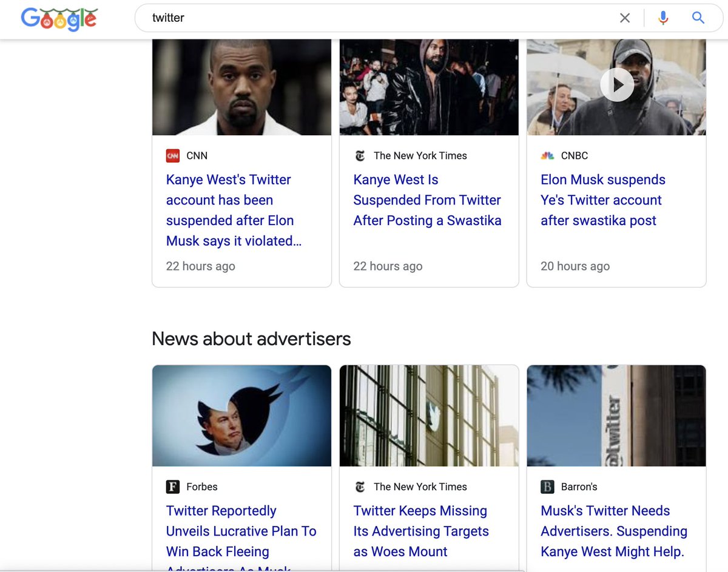The height and width of the screenshot is (572, 728).
Task: Open 'Twitter Reportedly Unveils Lucrative Plan' article
Action: click(x=241, y=536)
